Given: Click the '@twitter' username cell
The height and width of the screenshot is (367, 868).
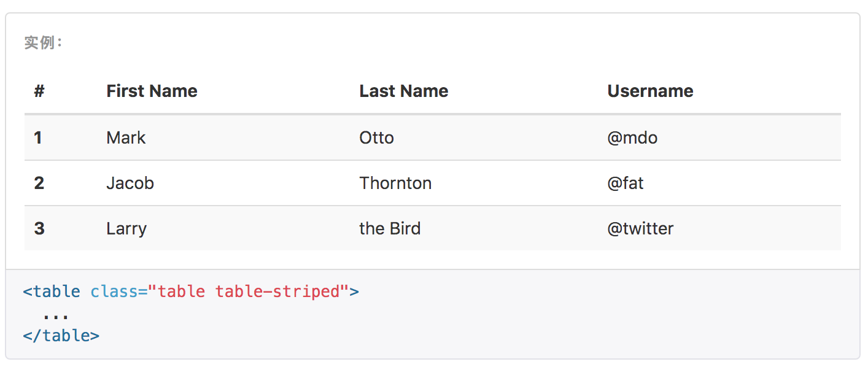Looking at the screenshot, I should [640, 229].
